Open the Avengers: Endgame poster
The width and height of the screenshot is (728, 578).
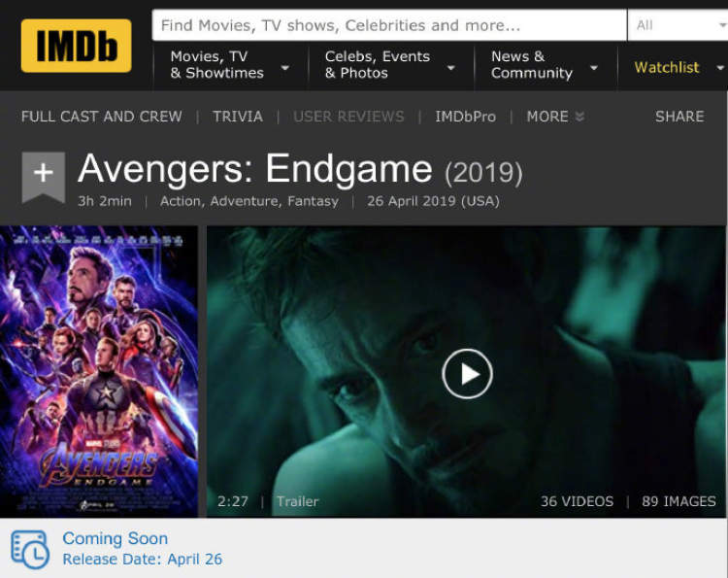click(99, 371)
